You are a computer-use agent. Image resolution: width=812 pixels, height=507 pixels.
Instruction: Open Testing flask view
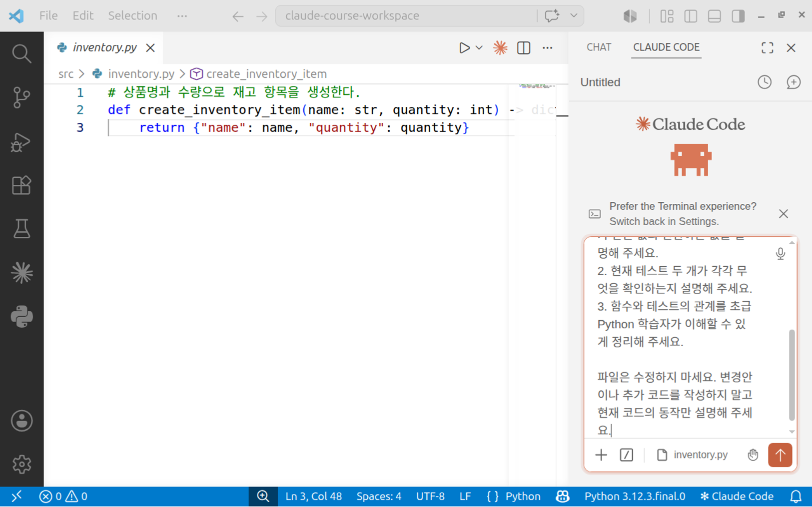21,229
